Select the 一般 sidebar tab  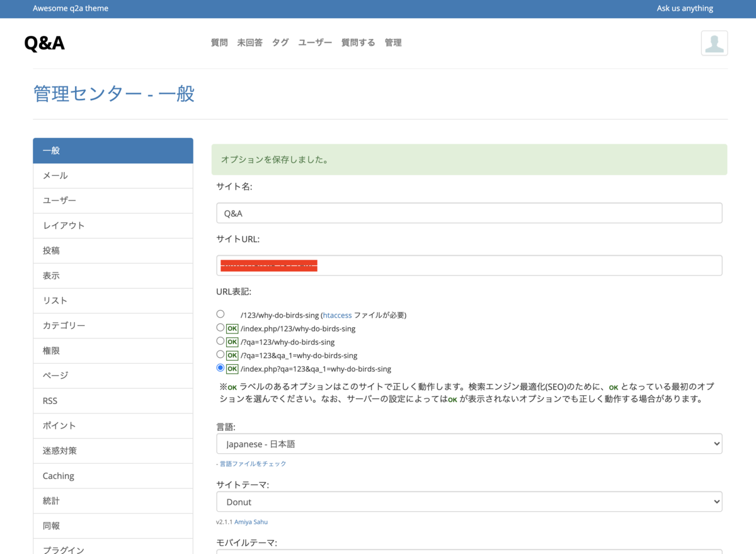click(113, 151)
